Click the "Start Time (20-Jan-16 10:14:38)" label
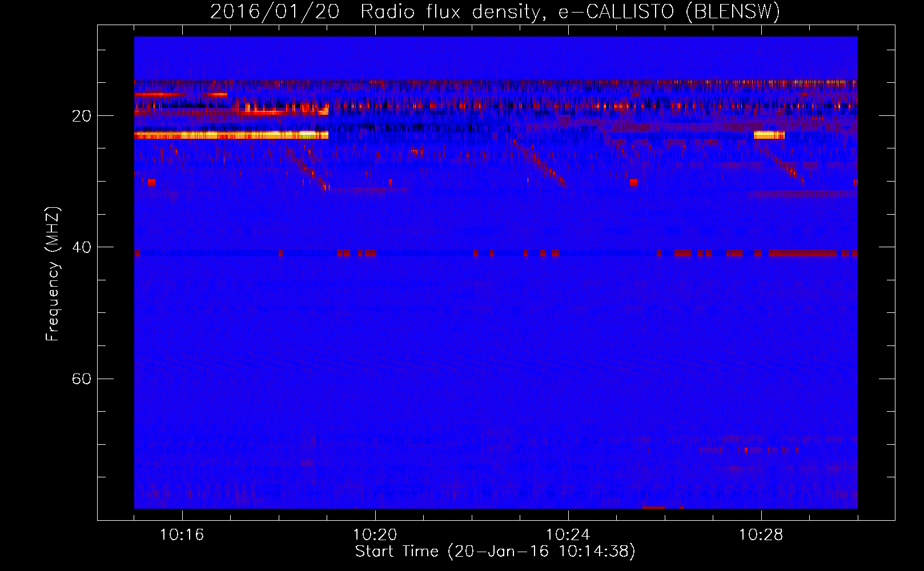This screenshot has height=571, width=924. coord(495,552)
